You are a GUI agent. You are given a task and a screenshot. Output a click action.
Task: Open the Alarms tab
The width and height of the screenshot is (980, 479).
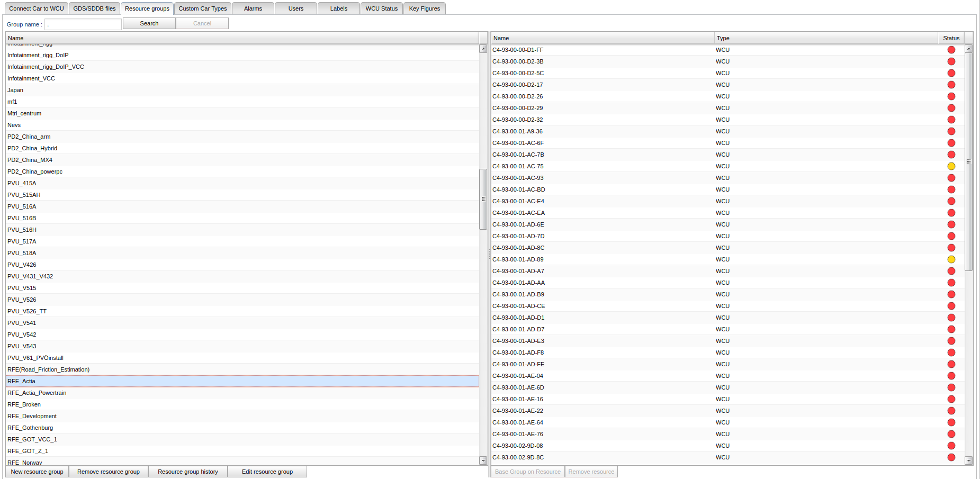[253, 8]
